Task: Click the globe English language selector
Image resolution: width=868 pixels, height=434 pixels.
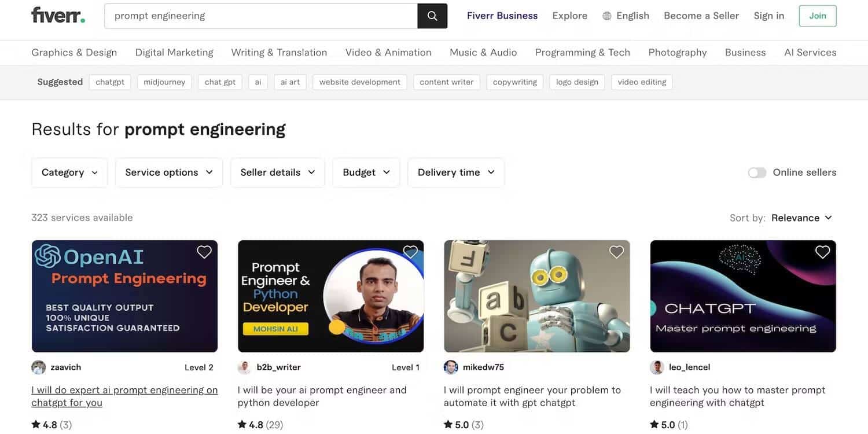Action: [x=626, y=16]
